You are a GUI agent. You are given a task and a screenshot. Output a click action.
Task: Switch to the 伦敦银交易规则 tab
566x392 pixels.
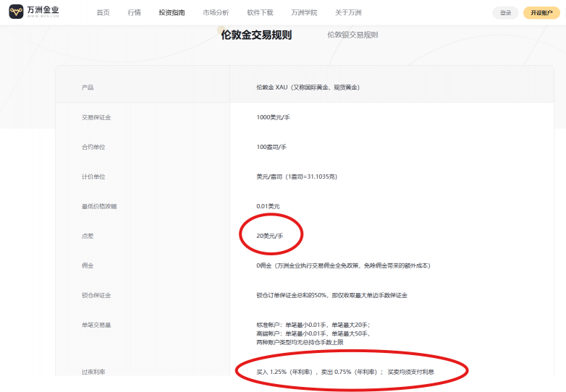[x=352, y=35]
